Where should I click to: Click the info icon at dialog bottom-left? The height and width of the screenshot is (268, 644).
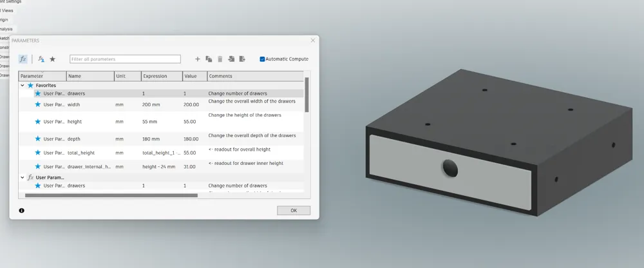21,211
